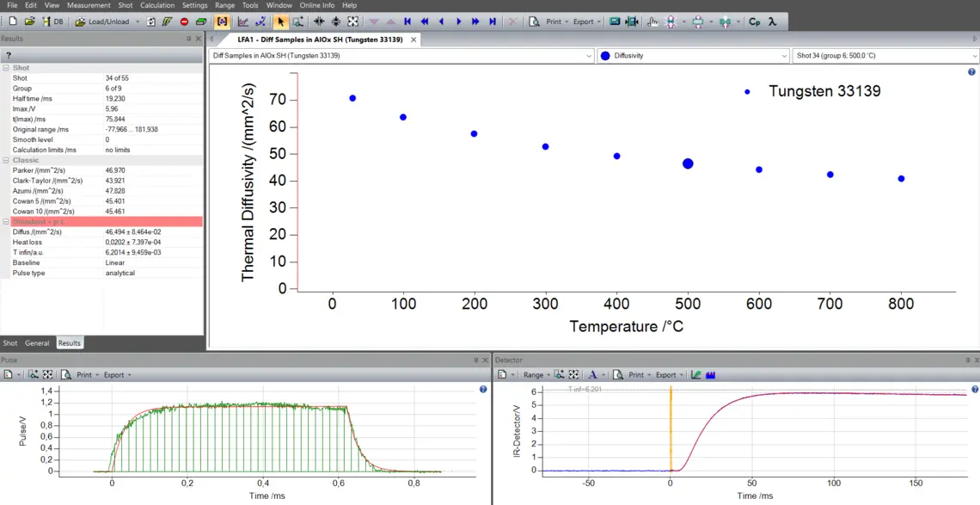Switch to the General tab
Screen dimensions: 980x505
38,343
